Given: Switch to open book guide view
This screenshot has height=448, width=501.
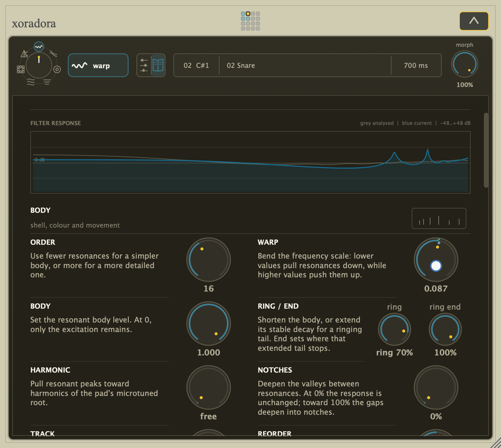Looking at the screenshot, I should pos(158,65).
